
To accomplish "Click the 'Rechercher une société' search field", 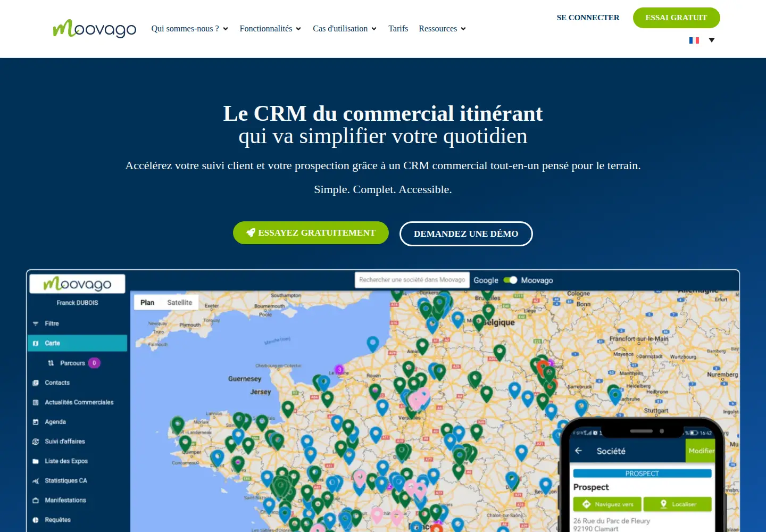I will (412, 280).
